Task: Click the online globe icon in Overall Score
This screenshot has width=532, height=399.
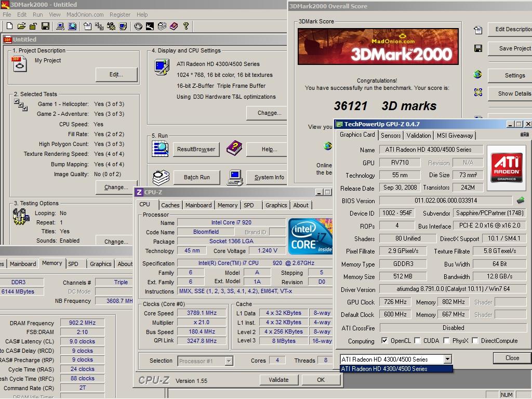Action: point(328,146)
